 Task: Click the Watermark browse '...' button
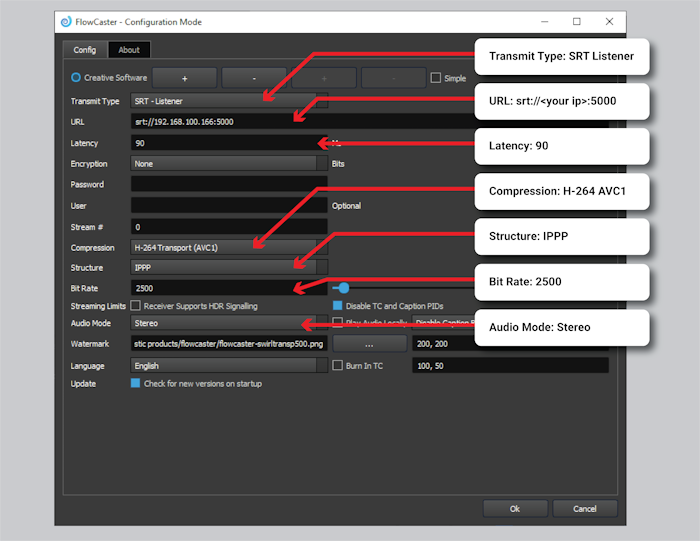tap(370, 344)
